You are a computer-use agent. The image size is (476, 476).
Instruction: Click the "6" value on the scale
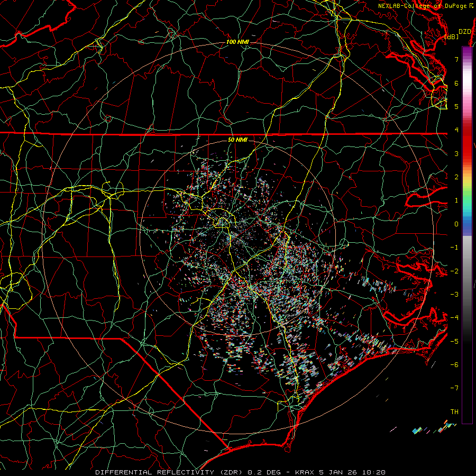[456, 83]
